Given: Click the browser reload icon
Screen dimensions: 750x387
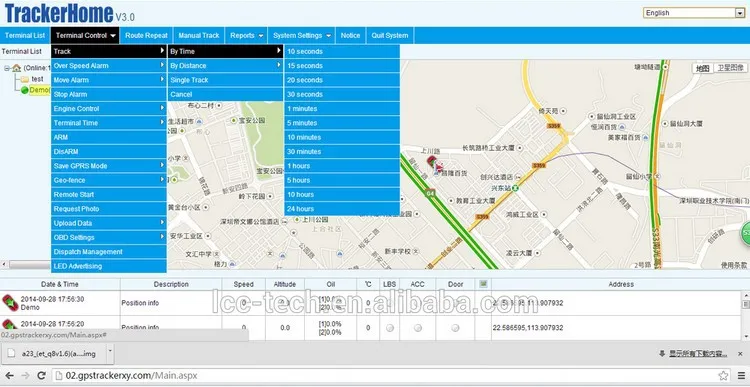Looking at the screenshot, I should click(42, 376).
